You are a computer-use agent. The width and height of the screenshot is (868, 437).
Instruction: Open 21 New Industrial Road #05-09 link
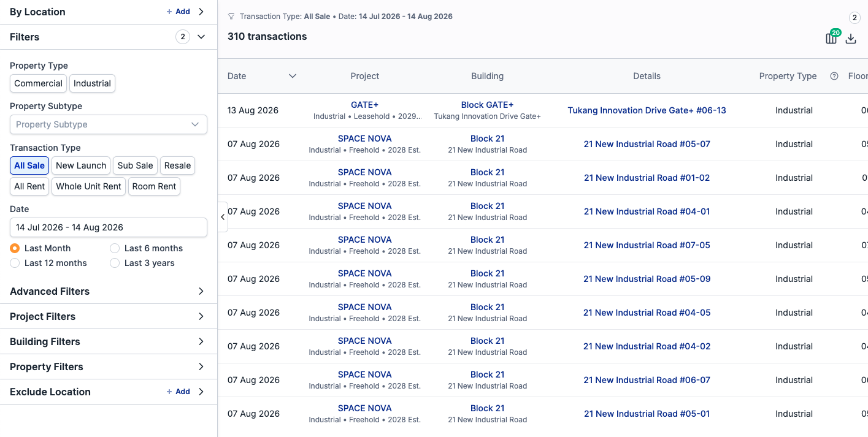click(647, 279)
